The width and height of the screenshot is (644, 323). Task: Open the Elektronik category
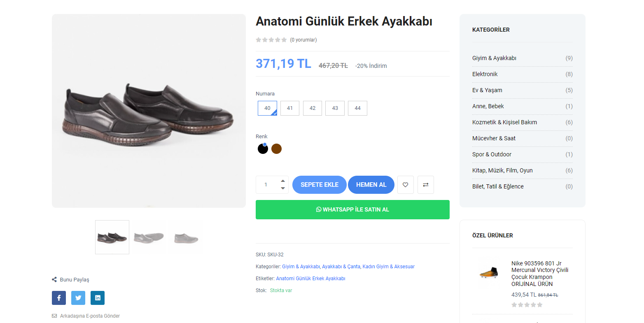pyautogui.click(x=485, y=74)
